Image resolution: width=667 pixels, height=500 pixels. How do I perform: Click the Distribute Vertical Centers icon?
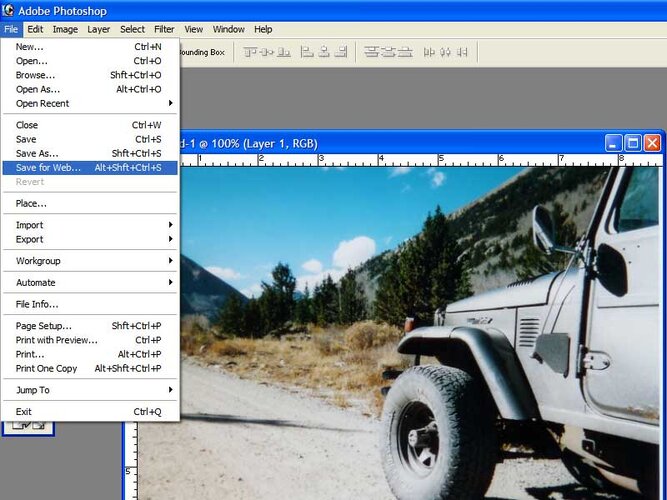[388, 52]
